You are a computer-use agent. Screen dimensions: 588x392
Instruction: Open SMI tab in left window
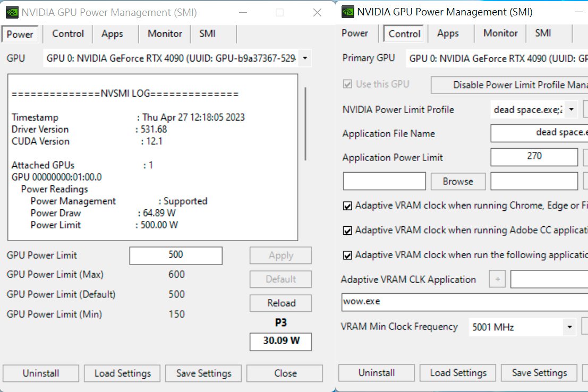point(207,34)
